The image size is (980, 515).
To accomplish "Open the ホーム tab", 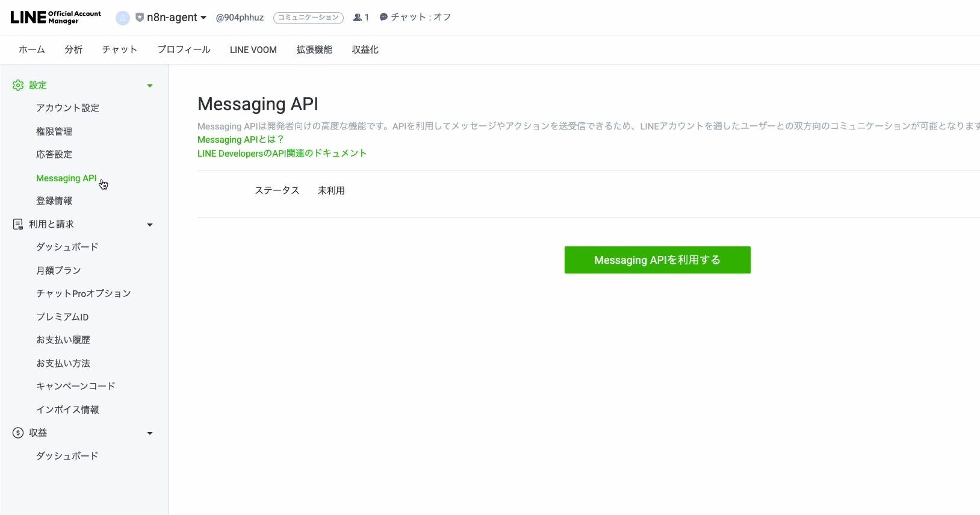I will pos(32,49).
